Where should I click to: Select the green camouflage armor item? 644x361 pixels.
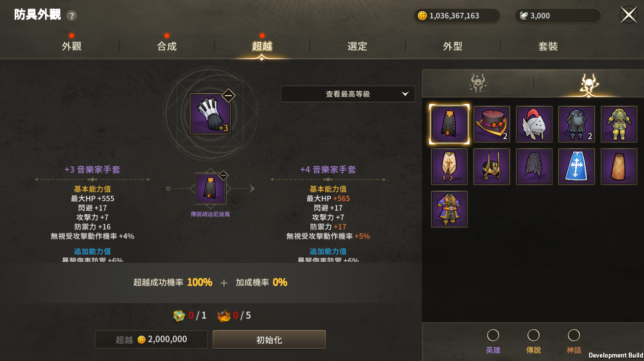pos(619,124)
